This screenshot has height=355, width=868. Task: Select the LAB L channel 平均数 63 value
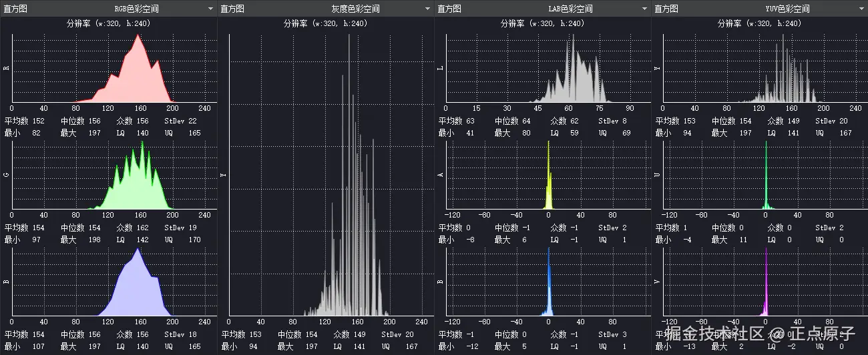[470, 121]
